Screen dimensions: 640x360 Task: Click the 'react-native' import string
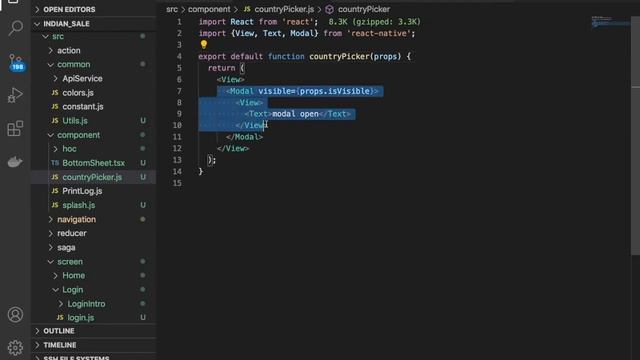[x=380, y=33]
